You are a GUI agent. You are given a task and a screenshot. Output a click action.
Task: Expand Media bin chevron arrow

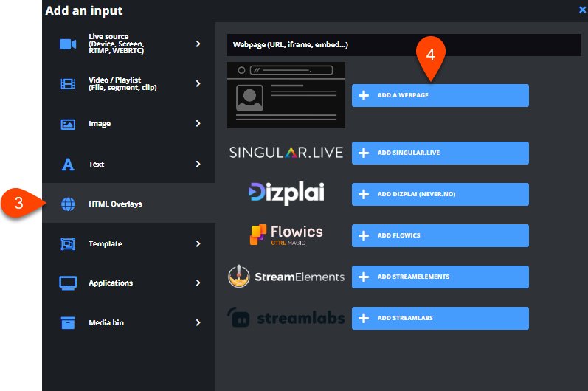pyautogui.click(x=198, y=322)
